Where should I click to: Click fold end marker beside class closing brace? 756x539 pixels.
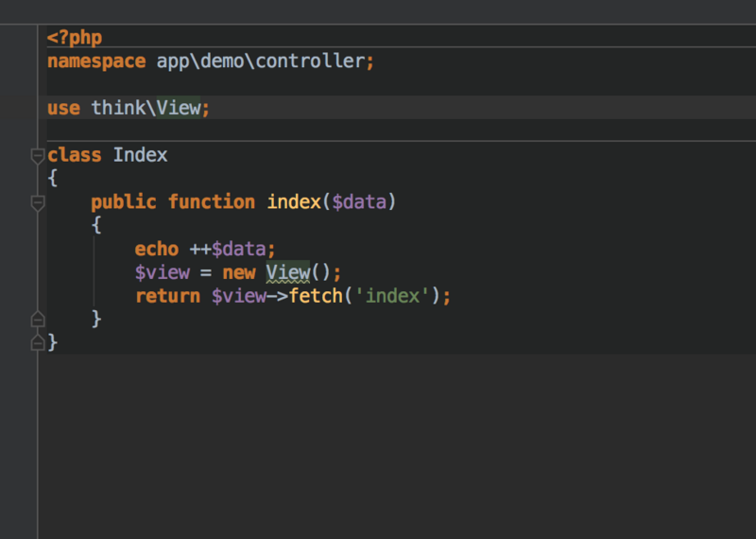click(37, 342)
